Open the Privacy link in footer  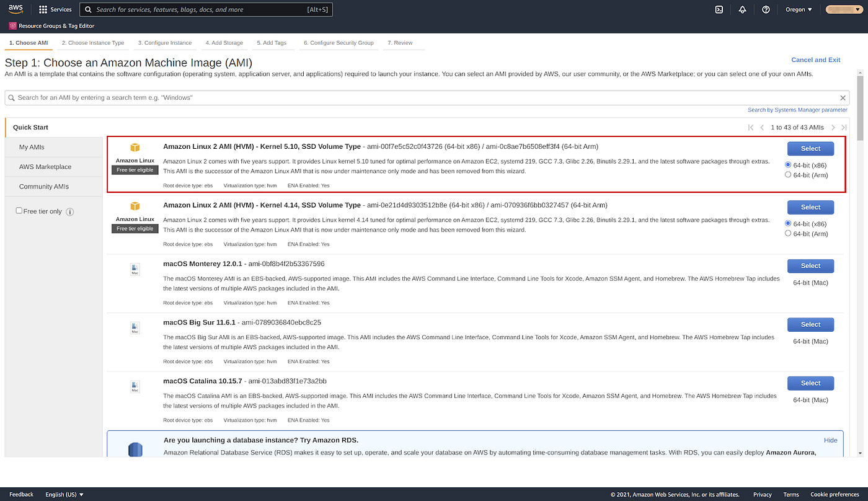tap(763, 495)
